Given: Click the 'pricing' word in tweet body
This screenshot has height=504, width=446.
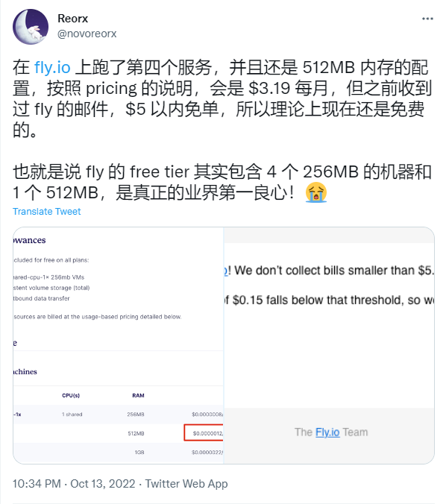Looking at the screenshot, I should (x=111, y=89).
